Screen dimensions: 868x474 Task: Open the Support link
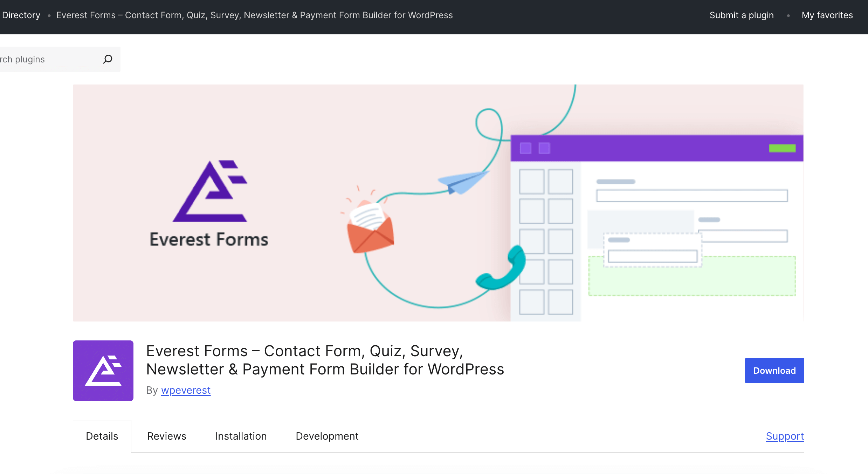(785, 436)
